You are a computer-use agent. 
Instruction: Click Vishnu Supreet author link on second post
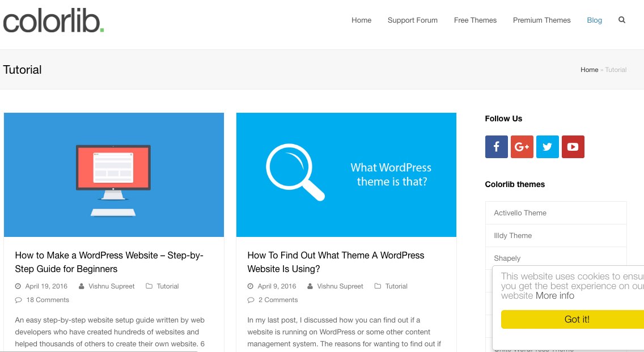[x=340, y=286]
